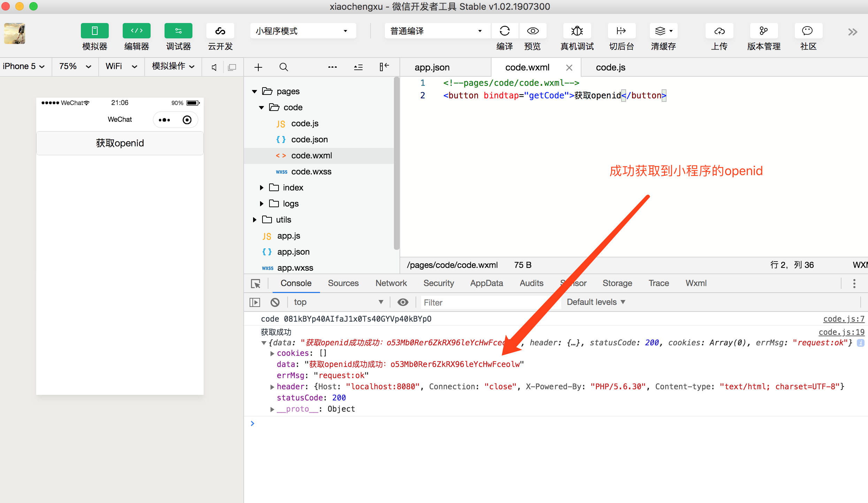
Task: Open the code.js:19 source link
Action: [x=841, y=332]
